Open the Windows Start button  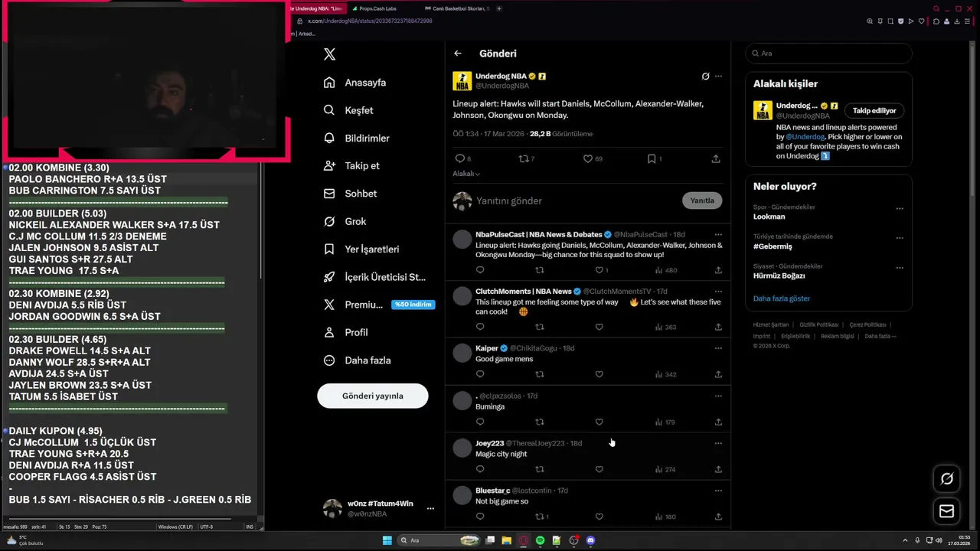pos(387,540)
